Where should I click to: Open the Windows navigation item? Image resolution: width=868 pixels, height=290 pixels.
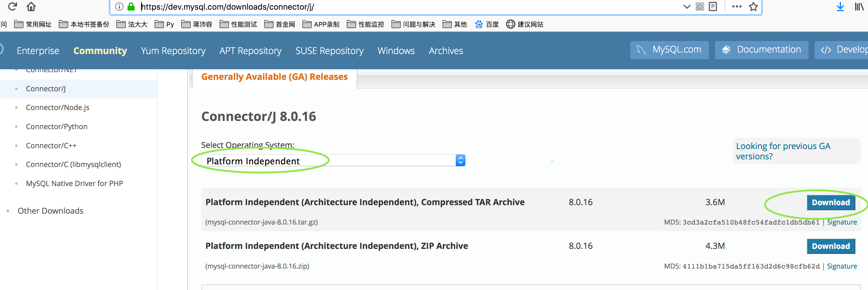[x=396, y=50]
